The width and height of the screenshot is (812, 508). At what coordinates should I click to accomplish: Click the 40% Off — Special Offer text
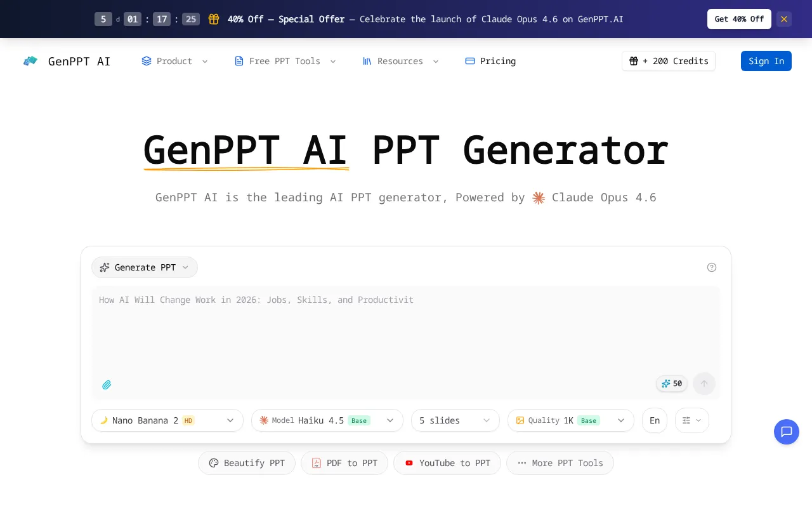click(x=286, y=19)
